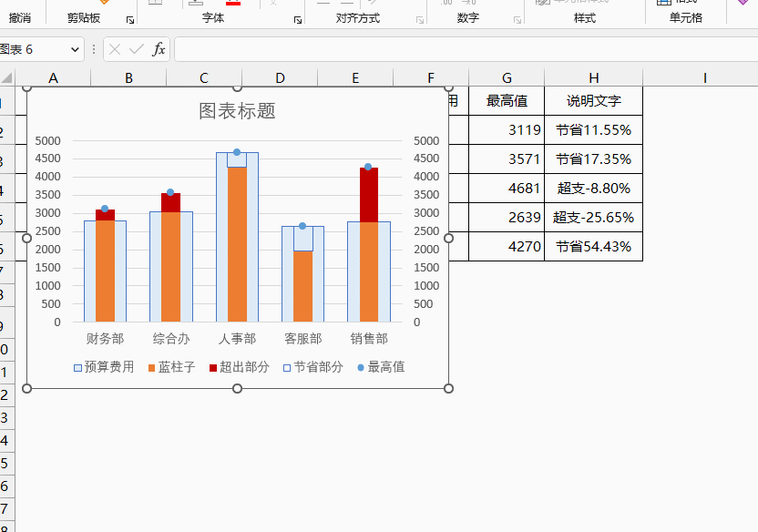Click the blue marker dot above 综合办
The width and height of the screenshot is (758, 532).
tap(170, 192)
